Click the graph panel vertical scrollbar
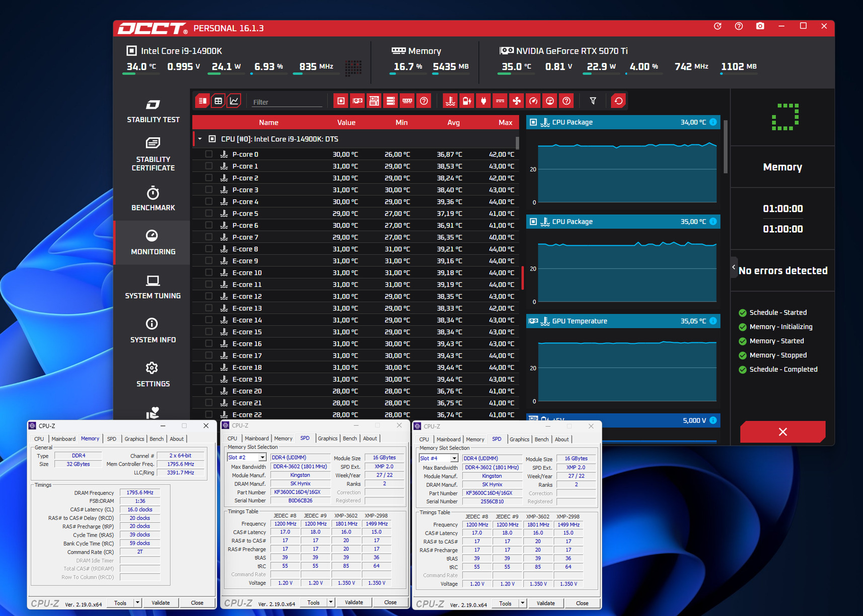 click(726, 146)
